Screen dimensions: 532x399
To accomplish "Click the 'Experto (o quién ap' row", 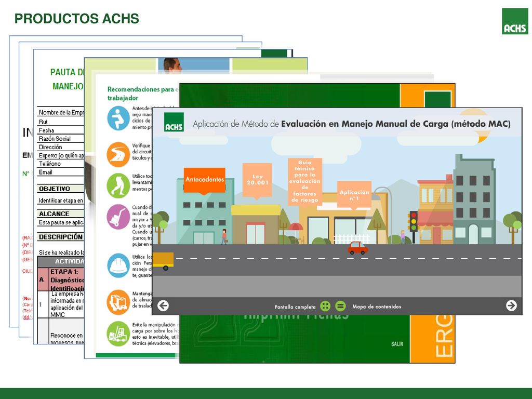I will click(x=60, y=155).
